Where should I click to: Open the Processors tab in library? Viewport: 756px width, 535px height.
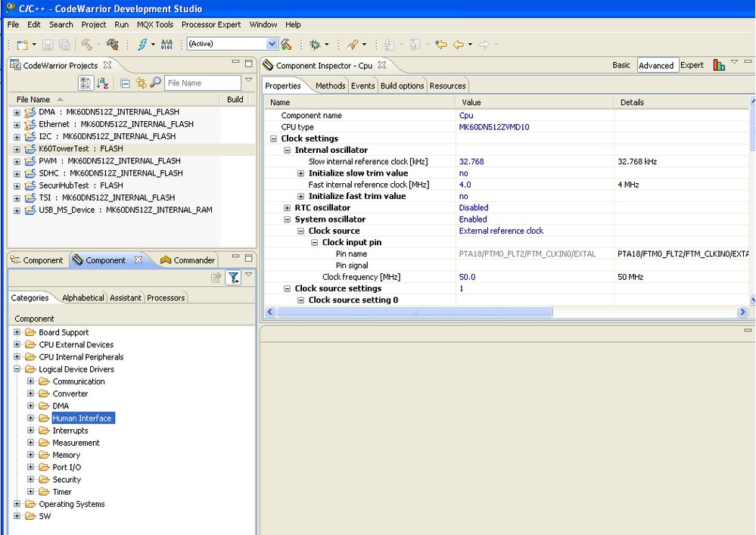pyautogui.click(x=166, y=298)
